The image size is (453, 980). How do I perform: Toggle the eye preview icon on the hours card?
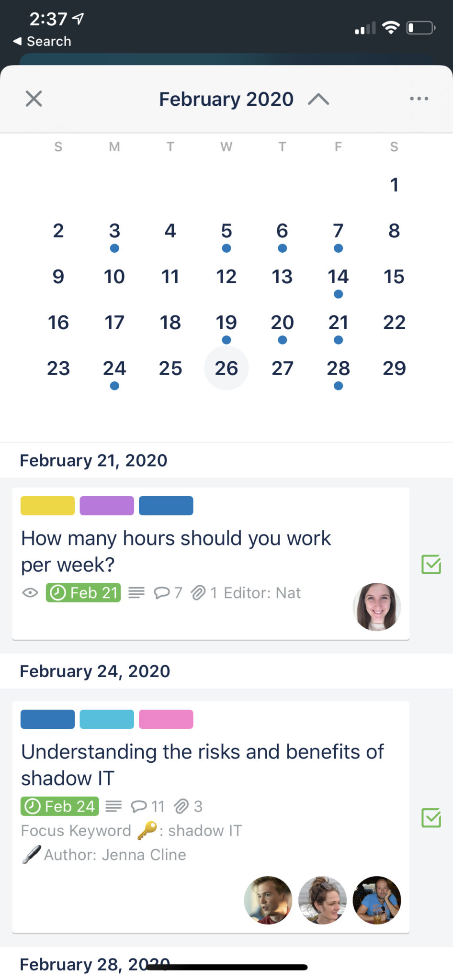point(30,593)
